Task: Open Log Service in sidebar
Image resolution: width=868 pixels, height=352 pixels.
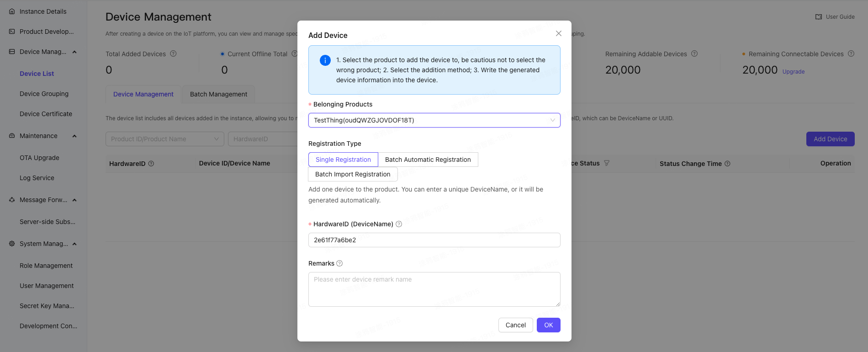Action: click(x=37, y=178)
